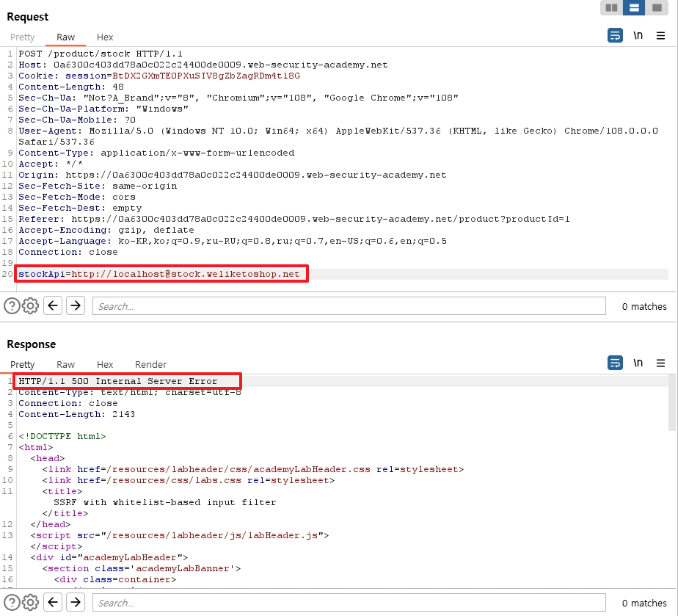This screenshot has height=616, width=678.
Task: Open the Pretty tab in Response
Action: pos(23,365)
